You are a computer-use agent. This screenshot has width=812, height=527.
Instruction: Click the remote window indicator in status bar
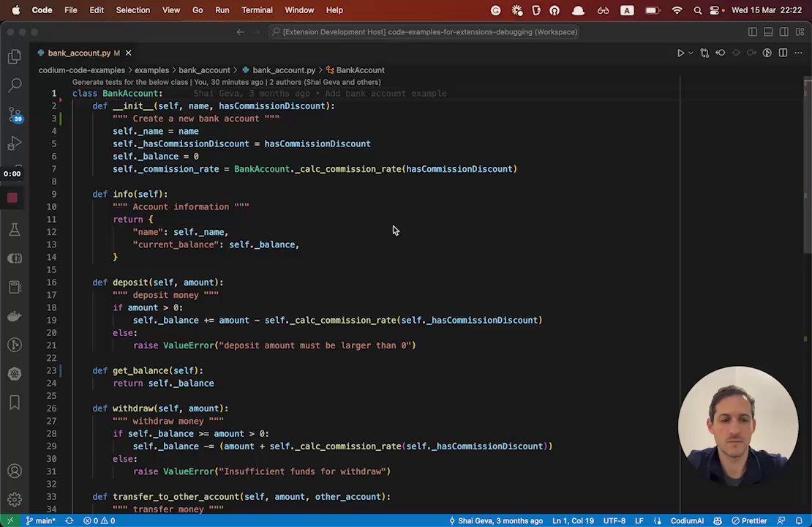tap(10, 521)
